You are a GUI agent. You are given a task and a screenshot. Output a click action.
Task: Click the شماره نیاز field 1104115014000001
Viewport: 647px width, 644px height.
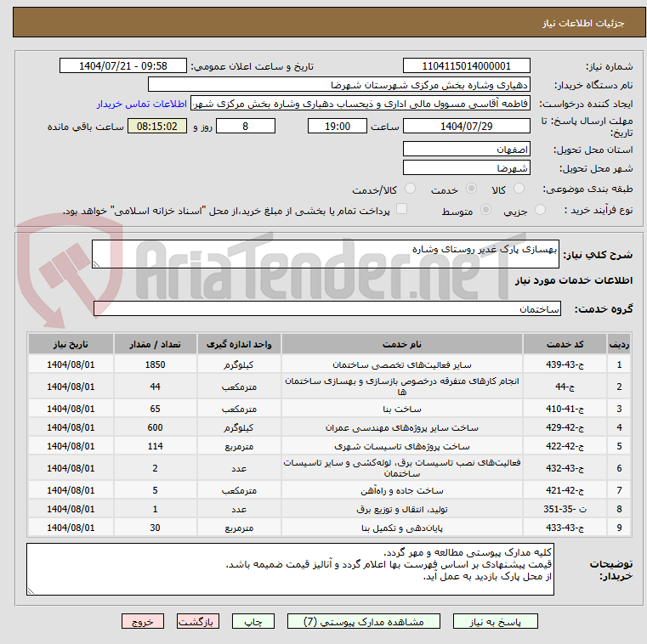pos(466,66)
